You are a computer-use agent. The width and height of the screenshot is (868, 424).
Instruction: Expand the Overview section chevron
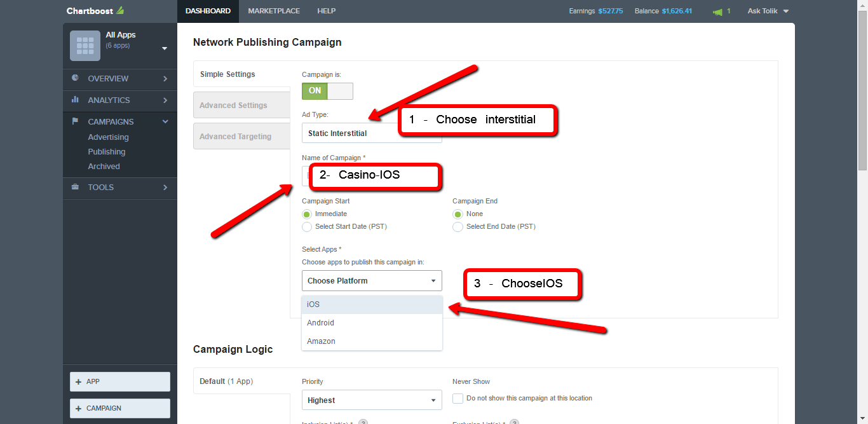point(165,79)
